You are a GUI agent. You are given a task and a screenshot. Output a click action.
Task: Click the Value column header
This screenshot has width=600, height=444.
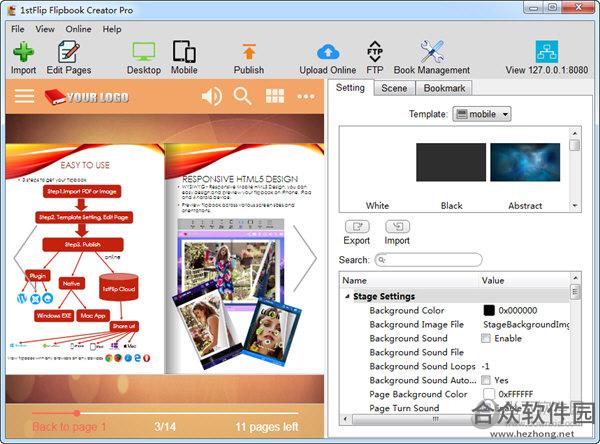pyautogui.click(x=524, y=281)
